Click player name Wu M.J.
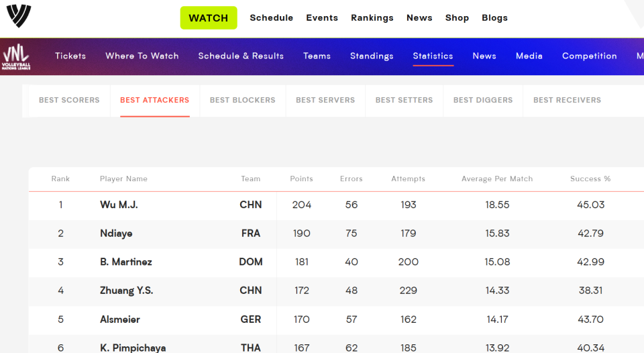The image size is (644, 353). point(119,205)
